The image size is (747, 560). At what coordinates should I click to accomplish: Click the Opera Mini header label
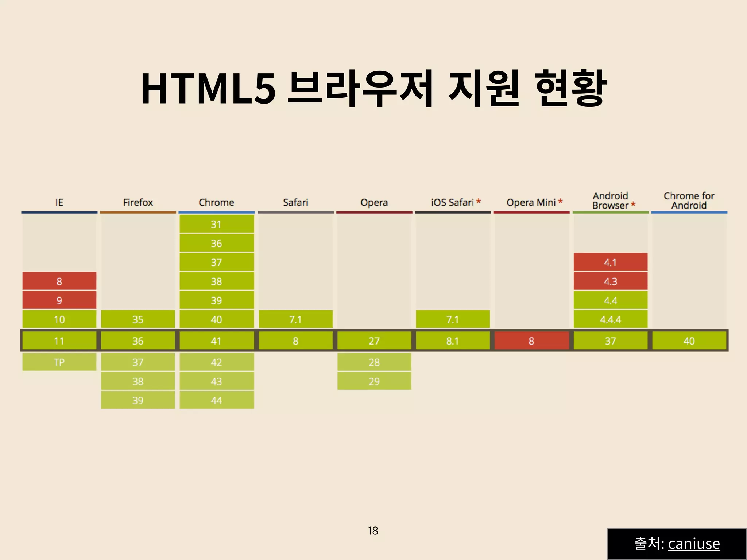[531, 202]
